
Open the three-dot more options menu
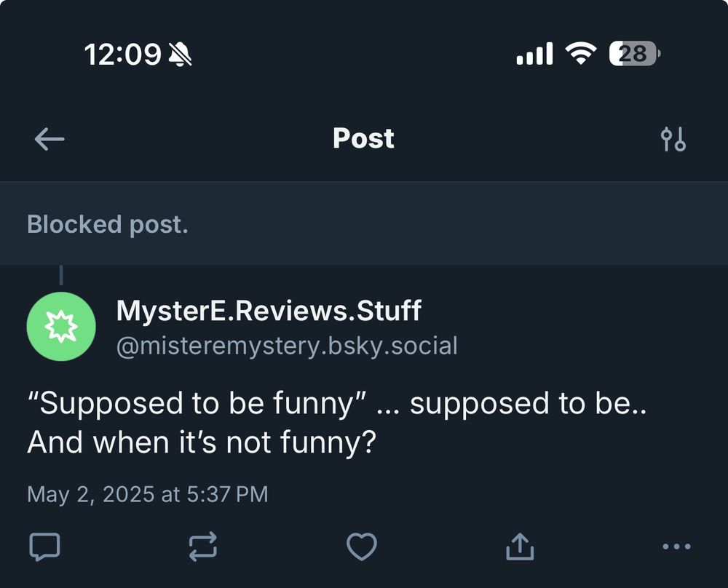click(677, 547)
